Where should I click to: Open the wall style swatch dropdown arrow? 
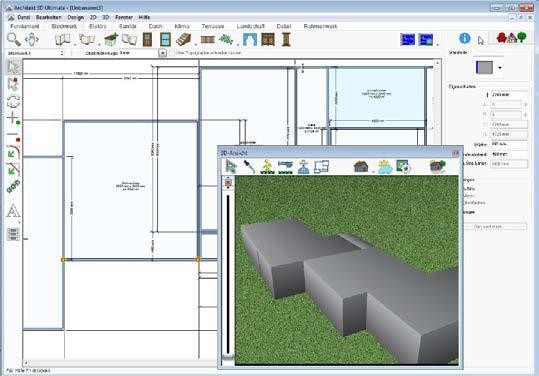click(x=500, y=68)
